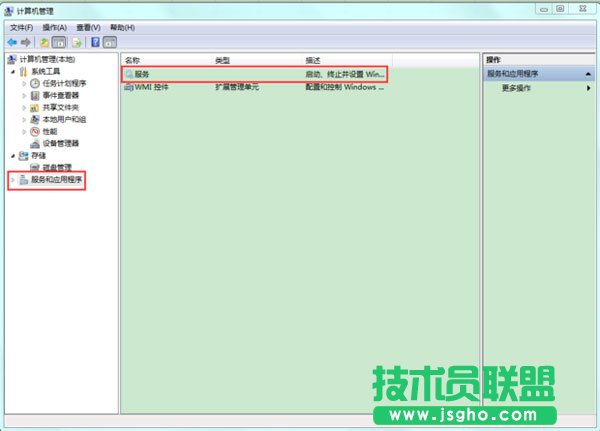The height and width of the screenshot is (431, 600).
Task: Click the Back arrow toolbar icon
Action: click(12, 42)
